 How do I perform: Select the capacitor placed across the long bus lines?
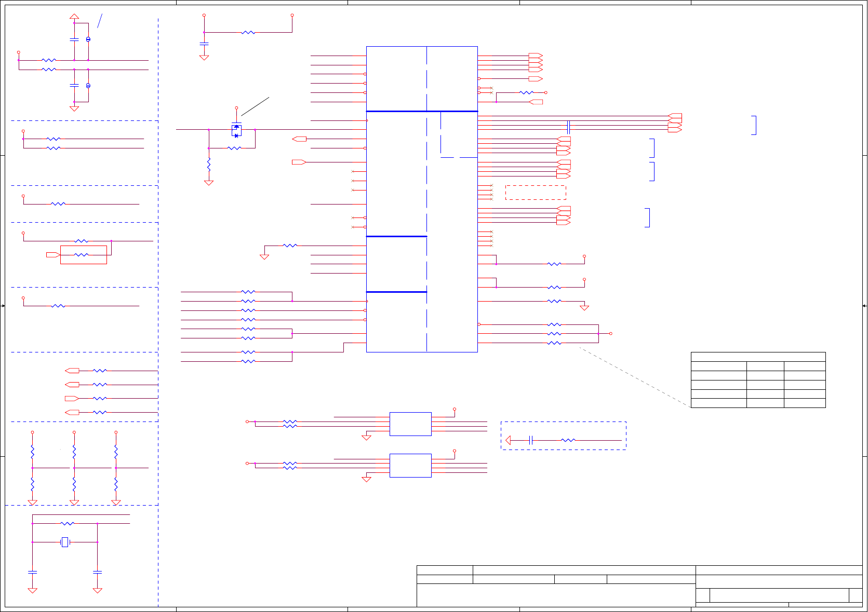(568, 127)
